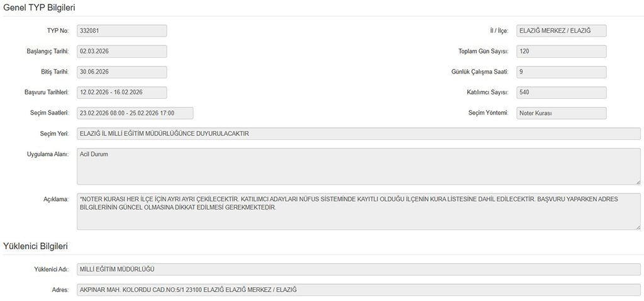Click the Seçim Yöntemi field with Noter Kurası
Viewport: 644px width, 301px height.
[561, 113]
